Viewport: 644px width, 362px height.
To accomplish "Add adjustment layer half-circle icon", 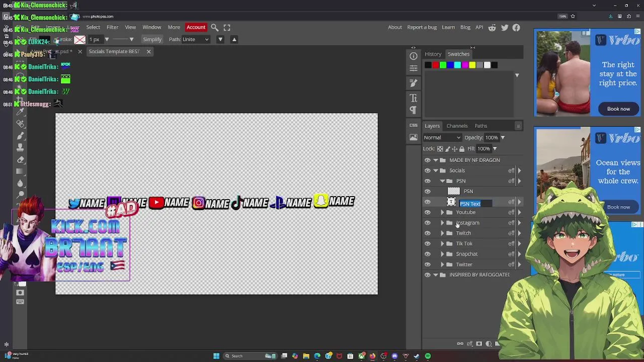I will click(x=489, y=344).
